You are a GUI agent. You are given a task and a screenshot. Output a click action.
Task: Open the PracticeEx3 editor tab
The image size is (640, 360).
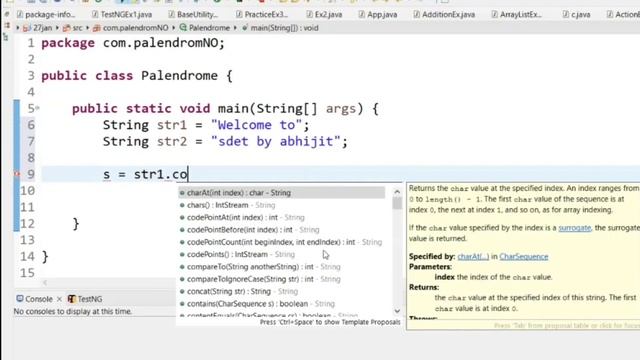(x=262, y=14)
